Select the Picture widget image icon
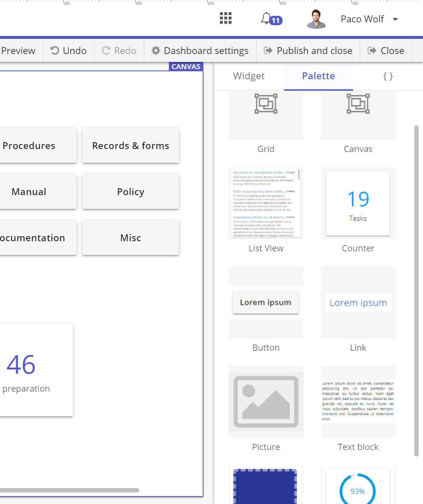This screenshot has height=504, width=423. 266,402
